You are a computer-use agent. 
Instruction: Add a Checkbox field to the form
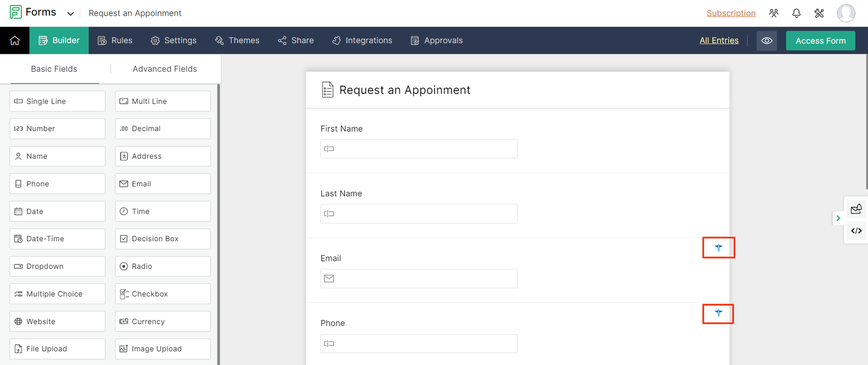pyautogui.click(x=162, y=293)
